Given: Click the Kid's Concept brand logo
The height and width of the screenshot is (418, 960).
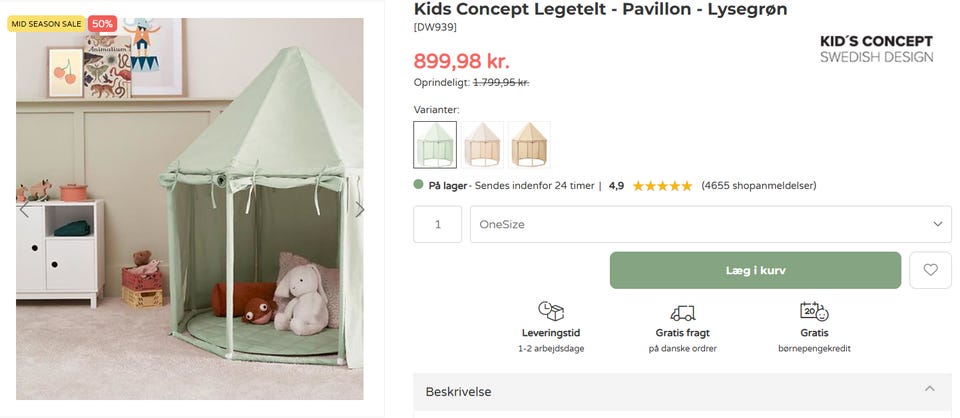Looking at the screenshot, I should [x=876, y=48].
